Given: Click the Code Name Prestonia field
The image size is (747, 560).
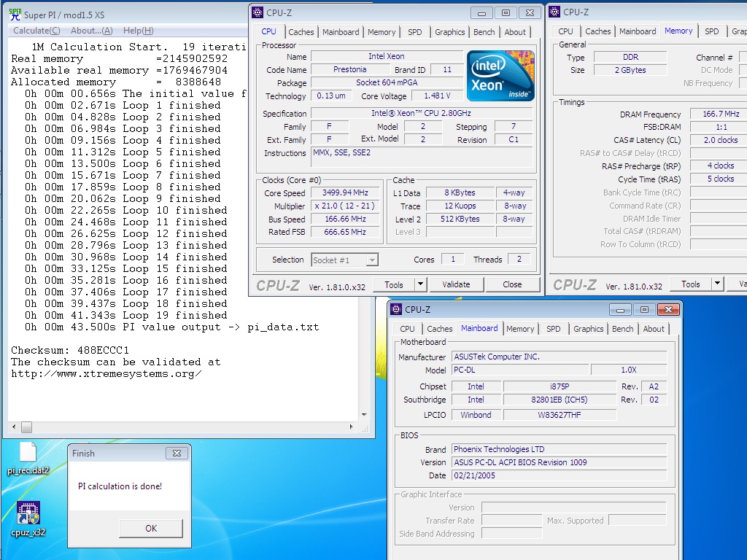Looking at the screenshot, I should [x=349, y=69].
